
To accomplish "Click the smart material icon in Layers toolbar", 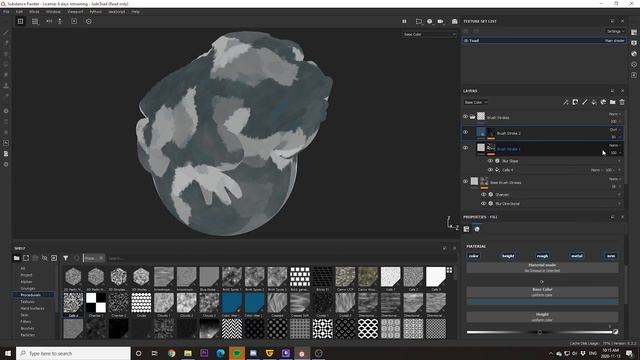I will [603, 102].
